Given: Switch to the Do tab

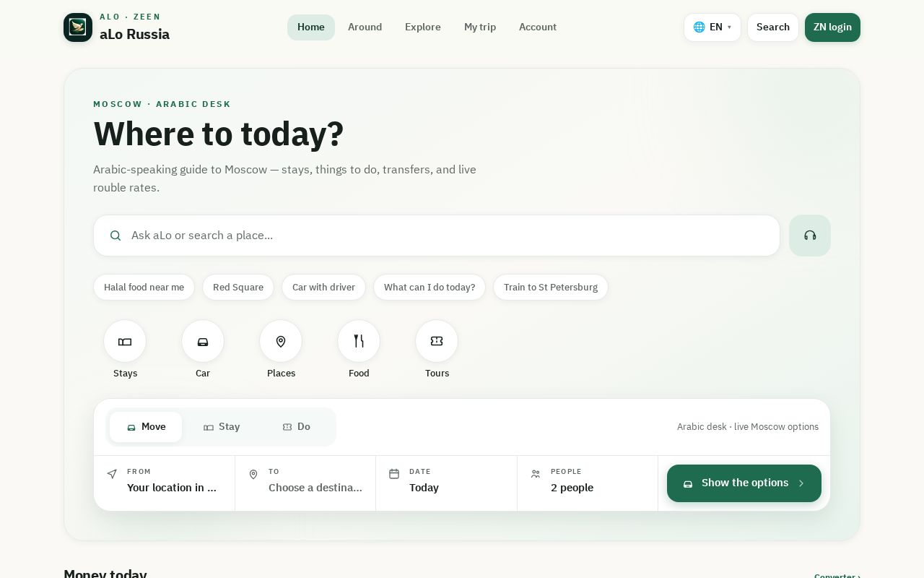Looking at the screenshot, I should point(296,427).
